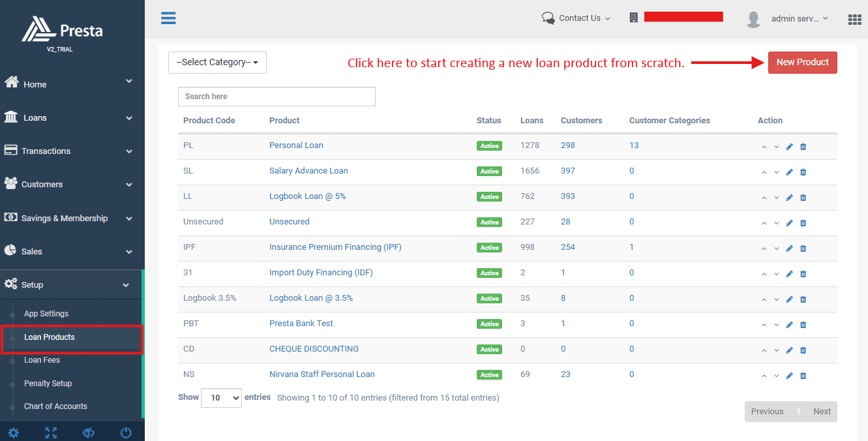The image size is (868, 441).
Task: Click the New Product button
Action: 803,62
